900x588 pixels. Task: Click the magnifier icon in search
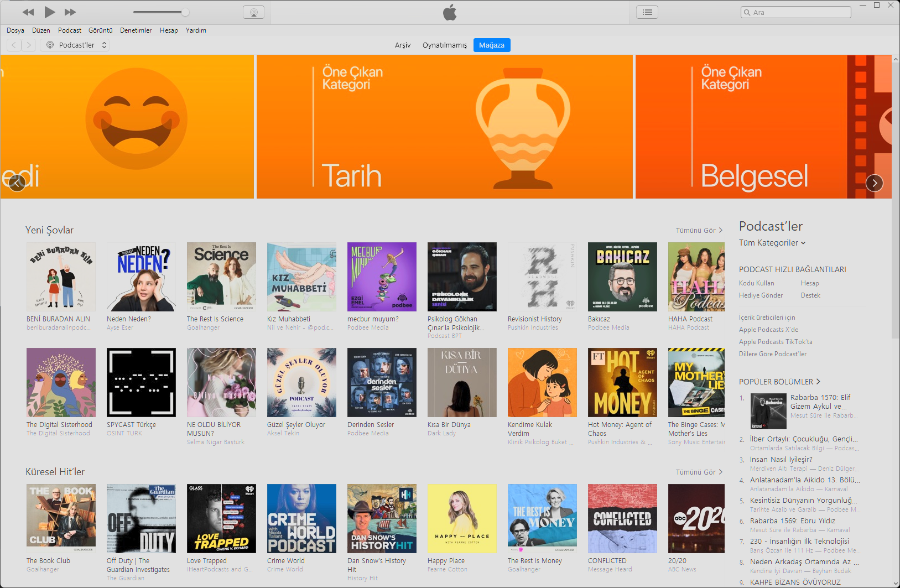[x=747, y=13]
